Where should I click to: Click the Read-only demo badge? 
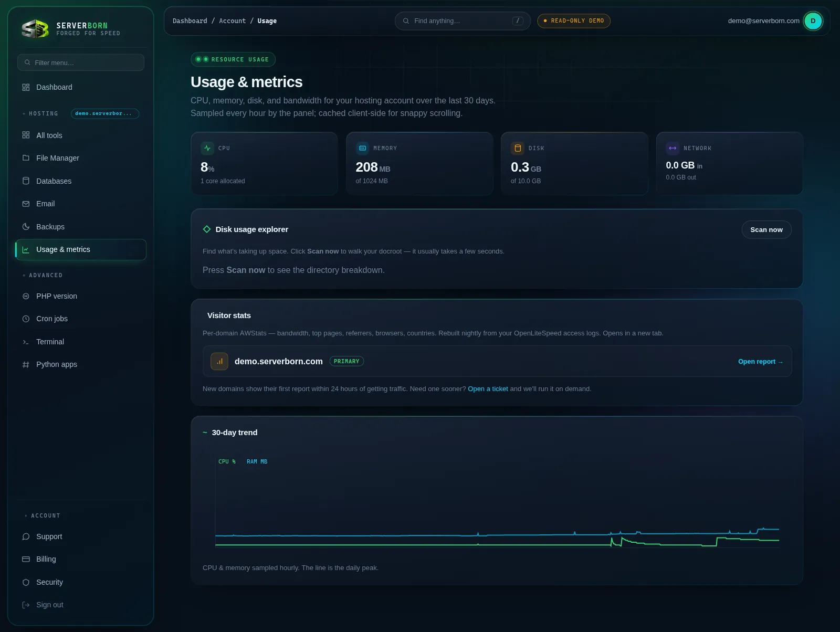pyautogui.click(x=574, y=21)
